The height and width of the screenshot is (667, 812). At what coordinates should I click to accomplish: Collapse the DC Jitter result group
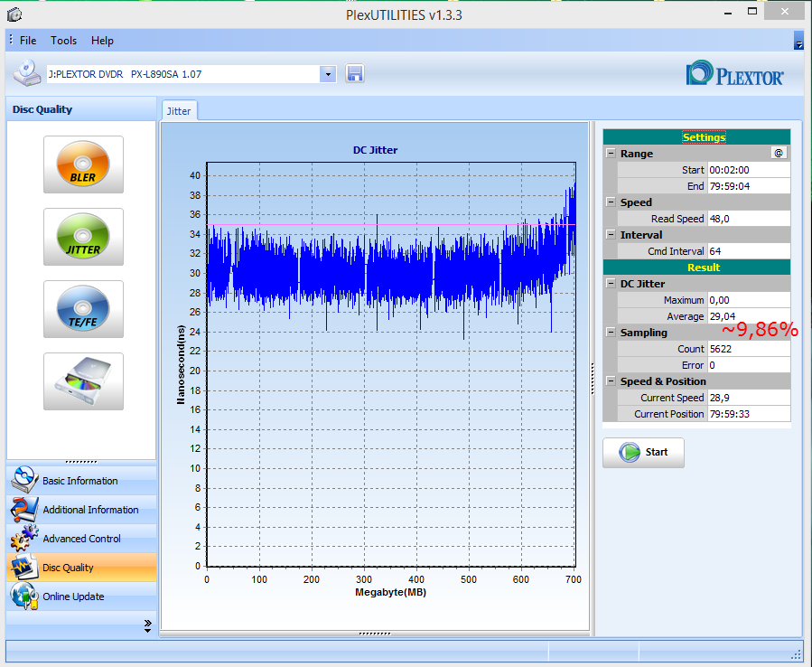611,284
